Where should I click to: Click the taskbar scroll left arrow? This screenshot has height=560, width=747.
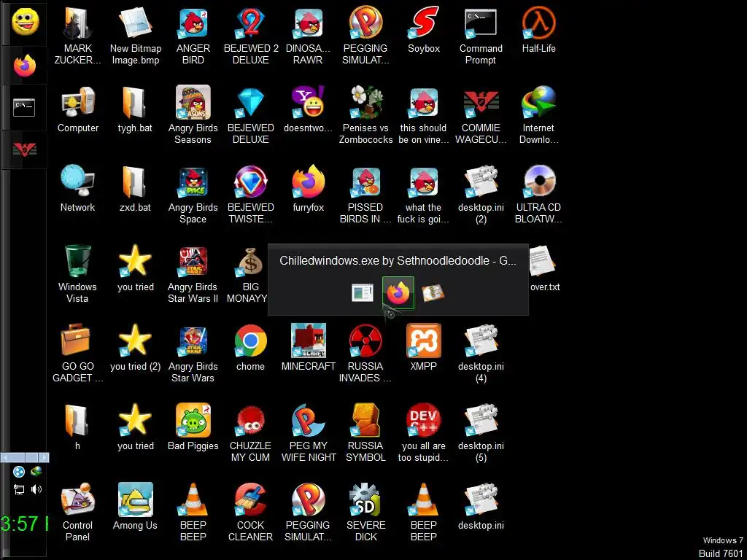[6, 458]
